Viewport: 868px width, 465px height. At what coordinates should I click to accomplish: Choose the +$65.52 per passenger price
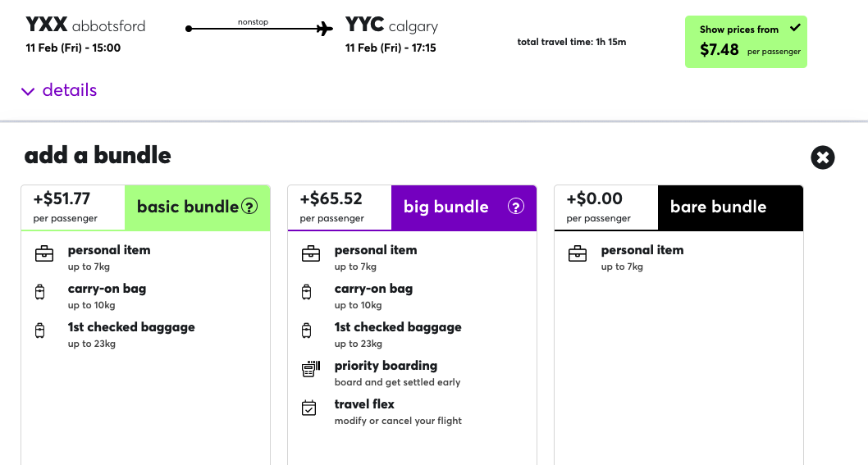click(x=332, y=207)
